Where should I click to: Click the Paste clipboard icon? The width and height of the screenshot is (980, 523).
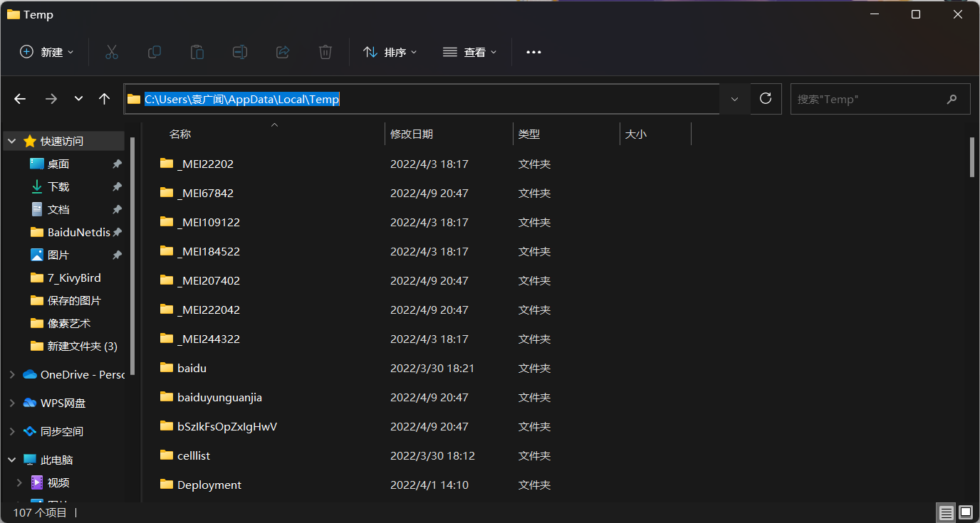[197, 52]
